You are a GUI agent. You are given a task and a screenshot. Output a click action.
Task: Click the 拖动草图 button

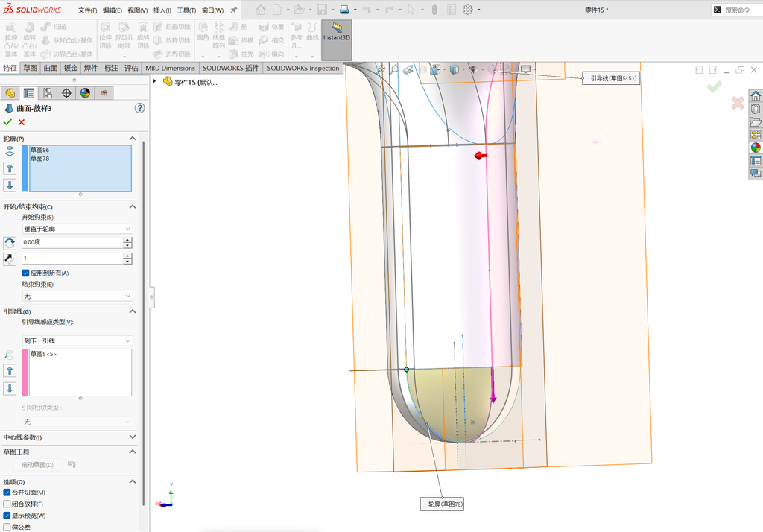pos(37,465)
